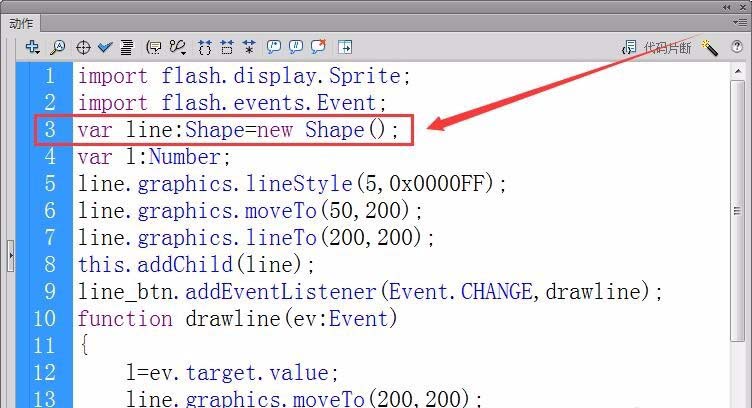This screenshot has height=408, width=752.
Task: Close the Actions panel with X
Action: point(743,7)
